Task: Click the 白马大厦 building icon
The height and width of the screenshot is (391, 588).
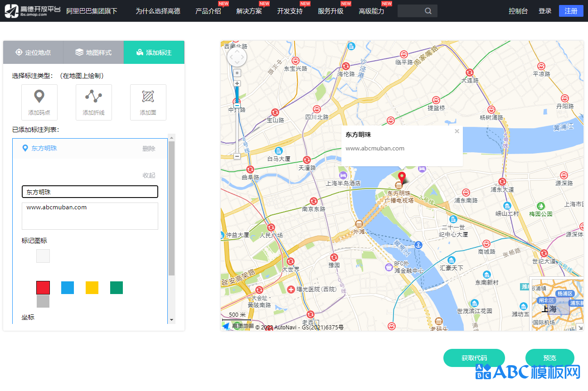Action: pos(279,150)
